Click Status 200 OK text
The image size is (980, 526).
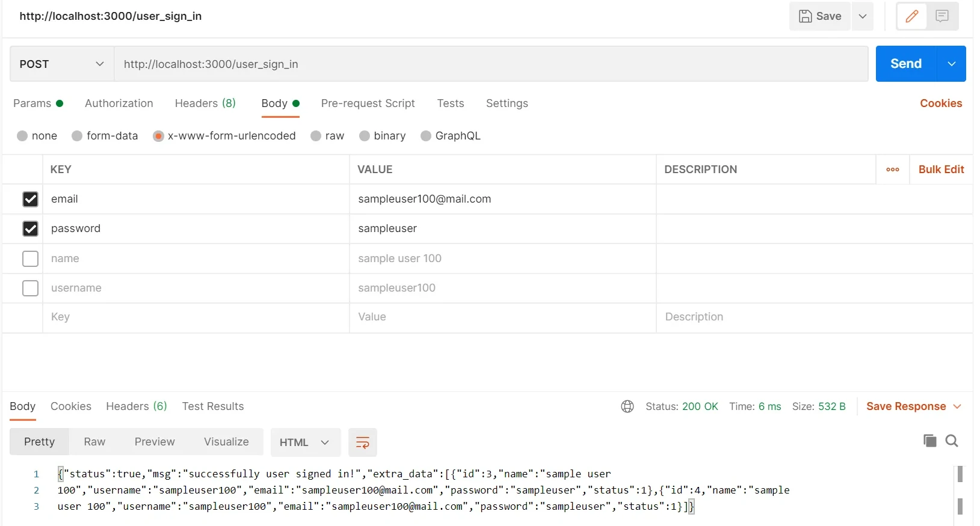[x=682, y=406]
